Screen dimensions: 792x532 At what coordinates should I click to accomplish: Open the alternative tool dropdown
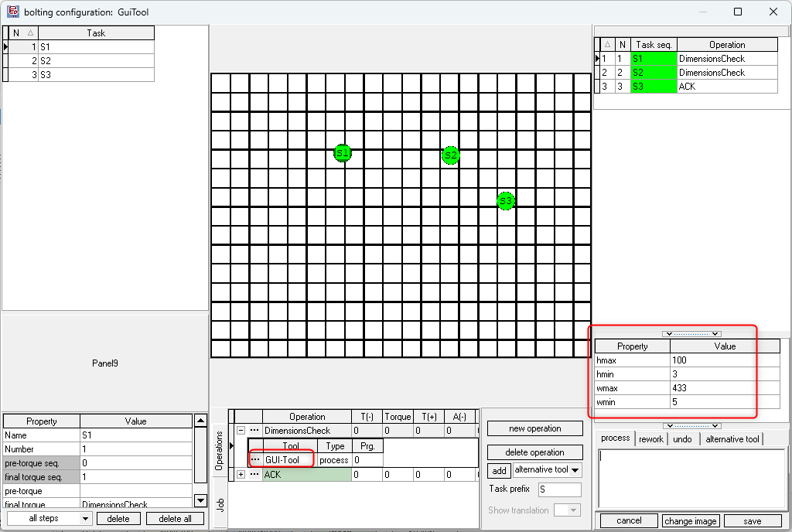(547, 470)
